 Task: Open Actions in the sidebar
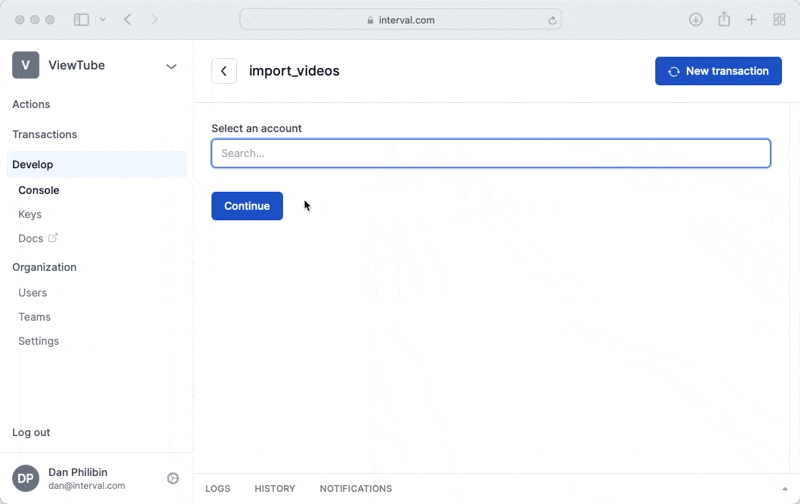coord(31,104)
